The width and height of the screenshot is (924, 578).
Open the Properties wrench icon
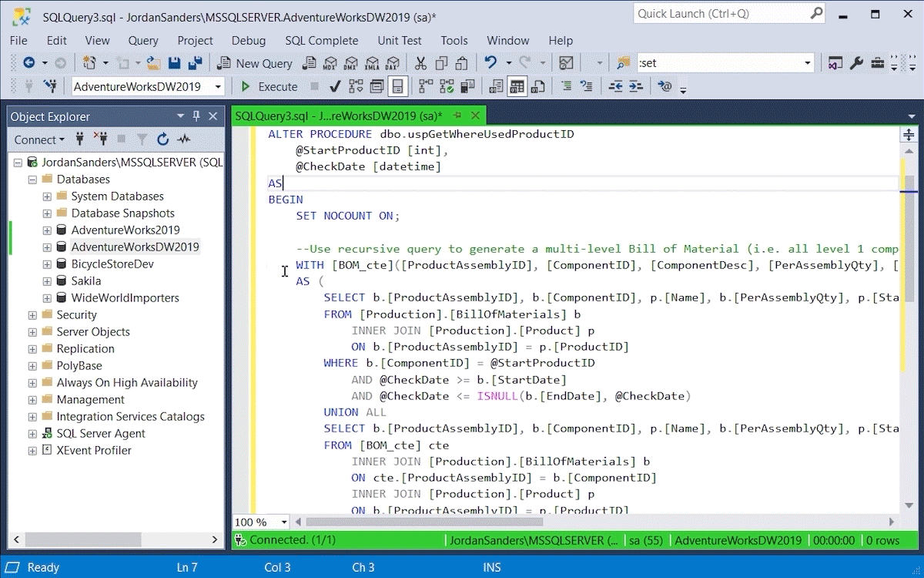856,63
